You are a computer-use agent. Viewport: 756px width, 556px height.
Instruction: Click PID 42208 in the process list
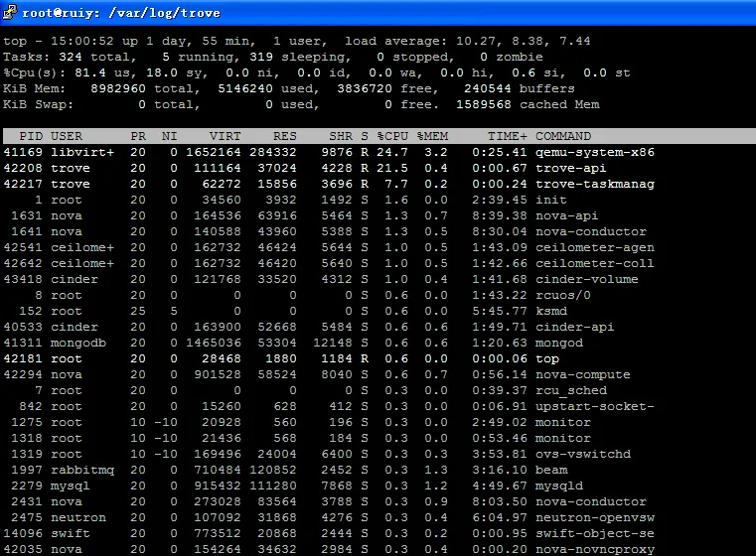[23, 168]
